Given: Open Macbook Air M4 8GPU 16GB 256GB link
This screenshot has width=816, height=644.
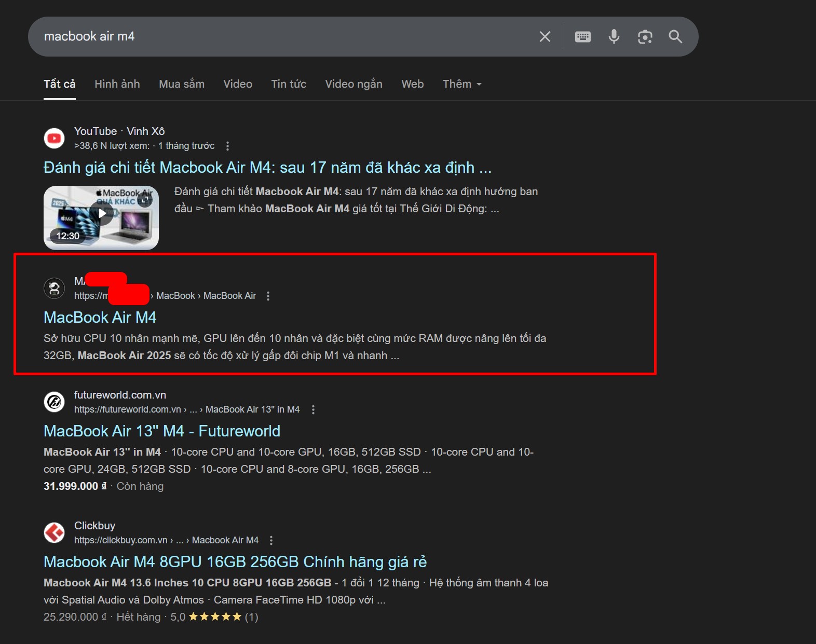Looking at the screenshot, I should tap(235, 562).
